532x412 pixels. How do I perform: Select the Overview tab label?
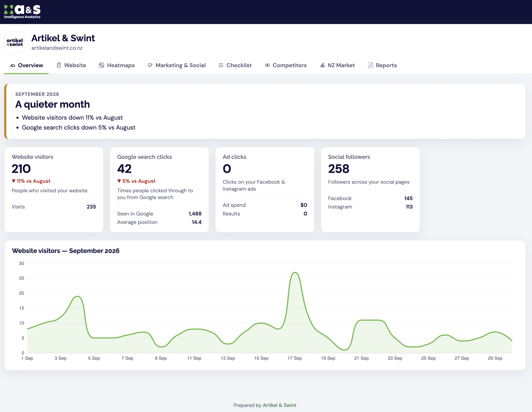coord(31,65)
